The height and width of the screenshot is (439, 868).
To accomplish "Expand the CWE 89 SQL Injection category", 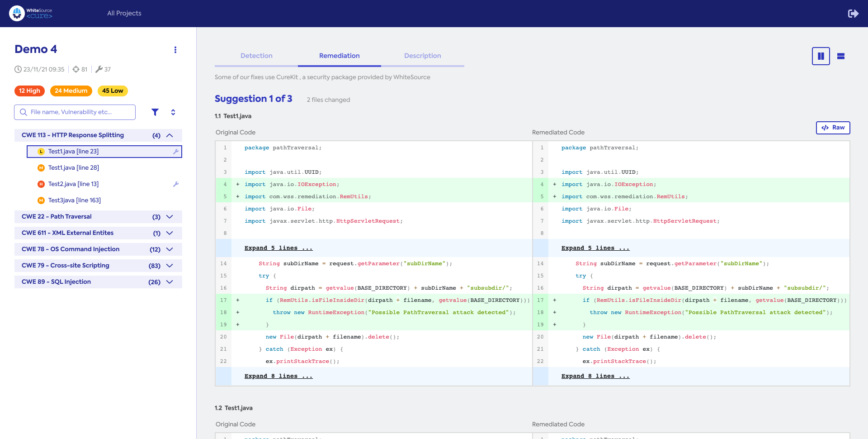I will [170, 282].
